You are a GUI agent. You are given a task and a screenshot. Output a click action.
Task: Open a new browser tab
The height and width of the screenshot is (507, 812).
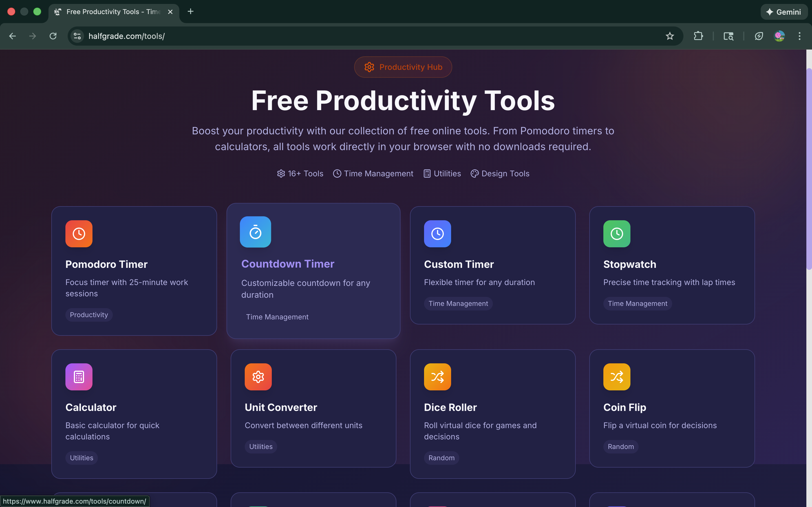[191, 12]
